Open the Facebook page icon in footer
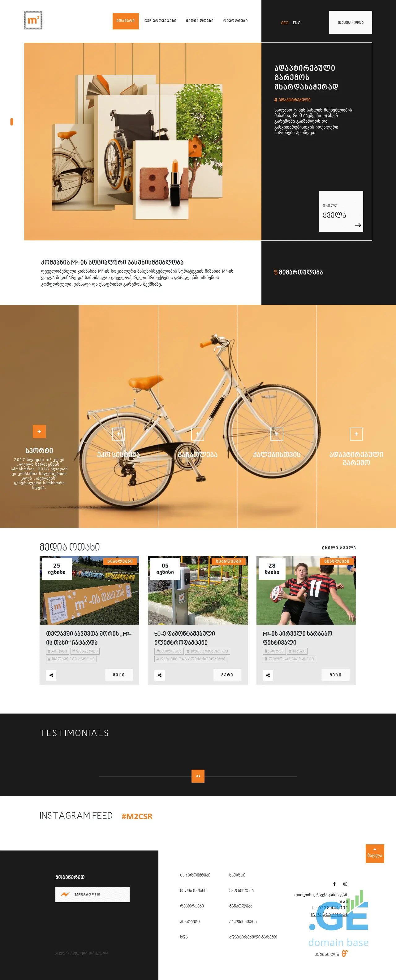This screenshot has height=980, width=396. [x=334, y=884]
